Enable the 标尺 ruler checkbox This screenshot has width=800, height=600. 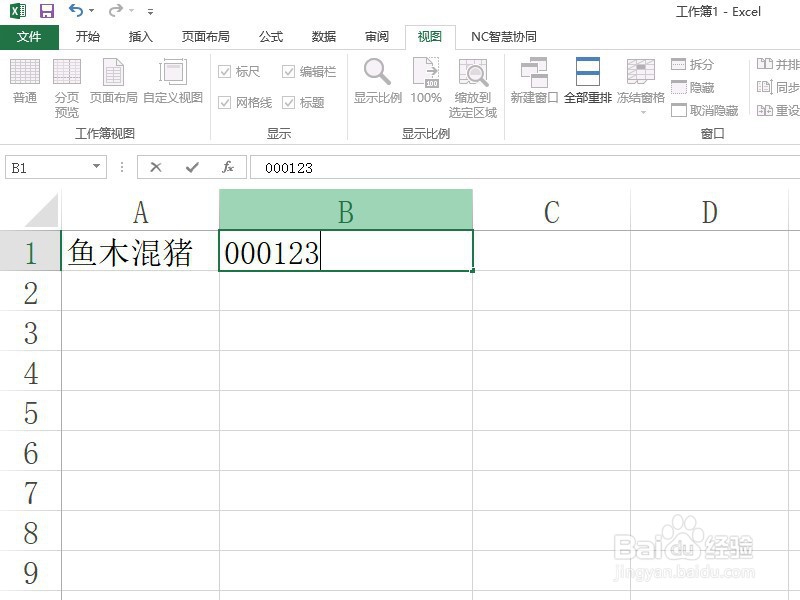click(224, 71)
